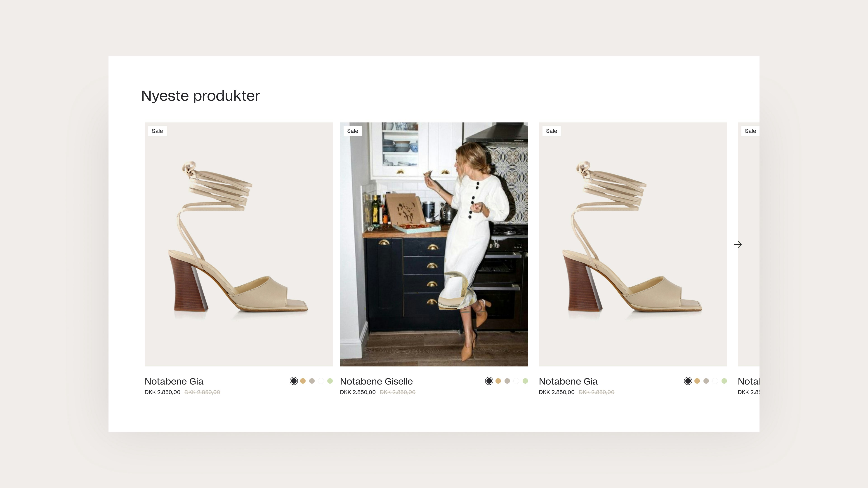Select the grey swatch on first Notabene Gia
This screenshot has height=488, width=868.
point(312,381)
